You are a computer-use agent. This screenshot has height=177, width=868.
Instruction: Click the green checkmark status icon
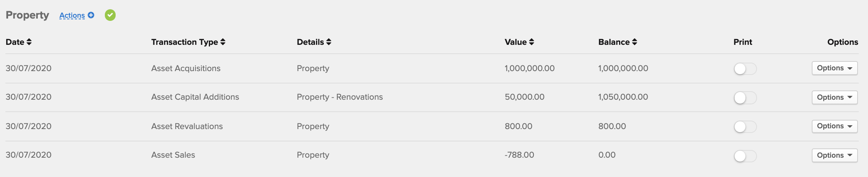[110, 15]
